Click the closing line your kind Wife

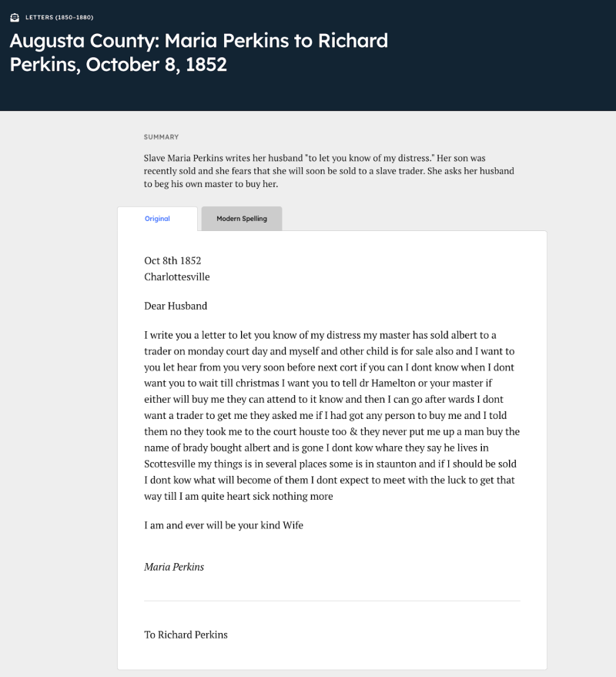[x=223, y=525]
